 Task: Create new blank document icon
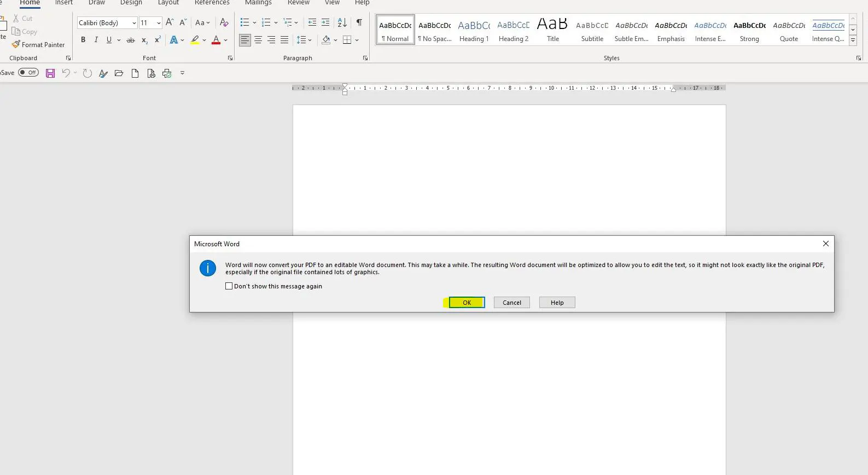[x=135, y=73]
